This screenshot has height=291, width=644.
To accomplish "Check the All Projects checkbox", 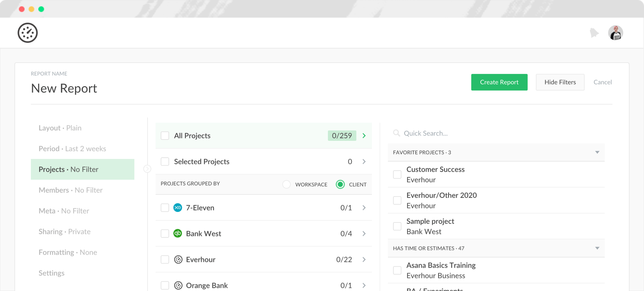I will click(x=165, y=135).
